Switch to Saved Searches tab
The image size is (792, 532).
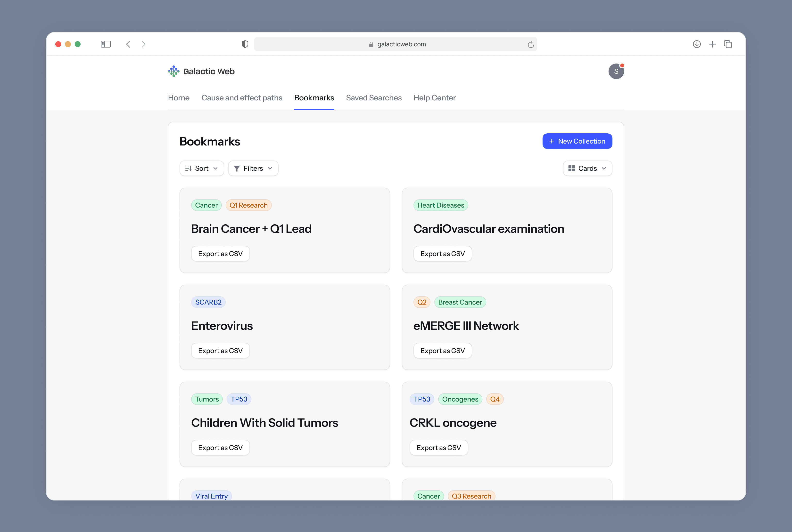tap(374, 98)
